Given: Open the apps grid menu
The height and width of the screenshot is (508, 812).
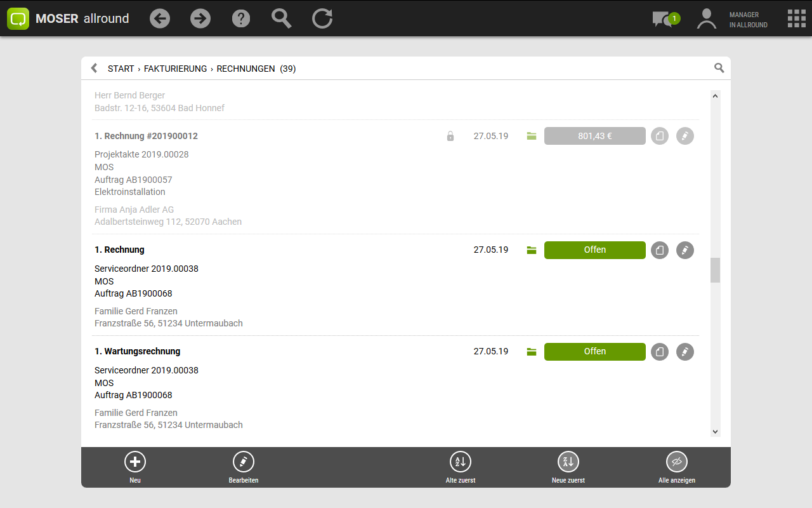Looking at the screenshot, I should click(797, 18).
